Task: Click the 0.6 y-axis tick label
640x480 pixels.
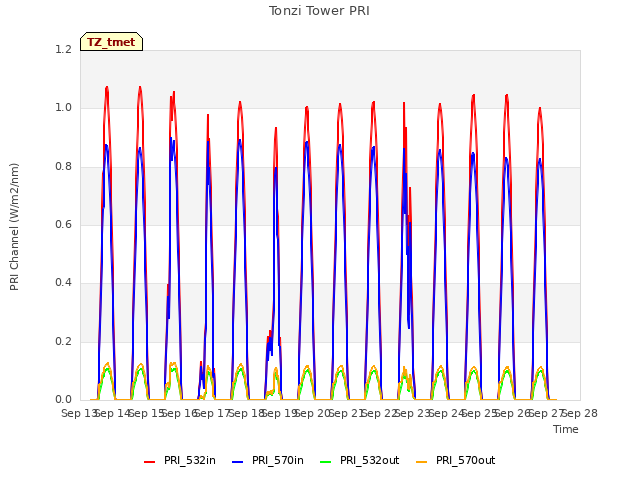Action: pos(63,224)
